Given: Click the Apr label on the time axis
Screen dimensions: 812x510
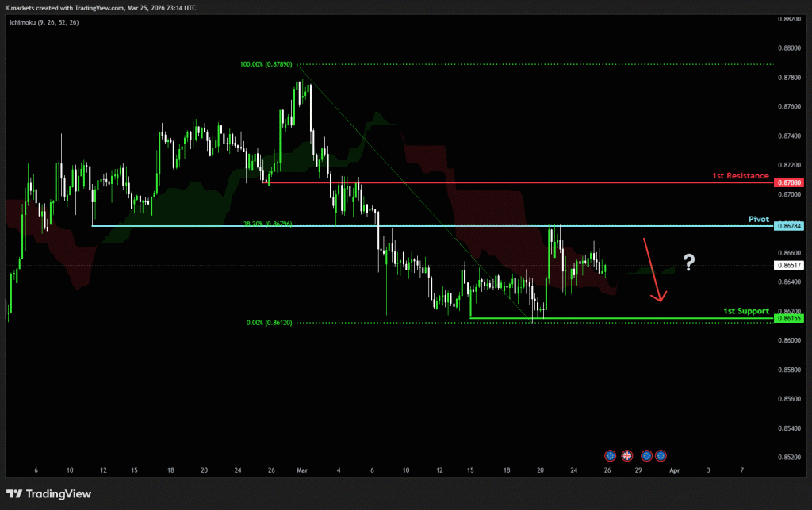Looking at the screenshot, I should [673, 470].
